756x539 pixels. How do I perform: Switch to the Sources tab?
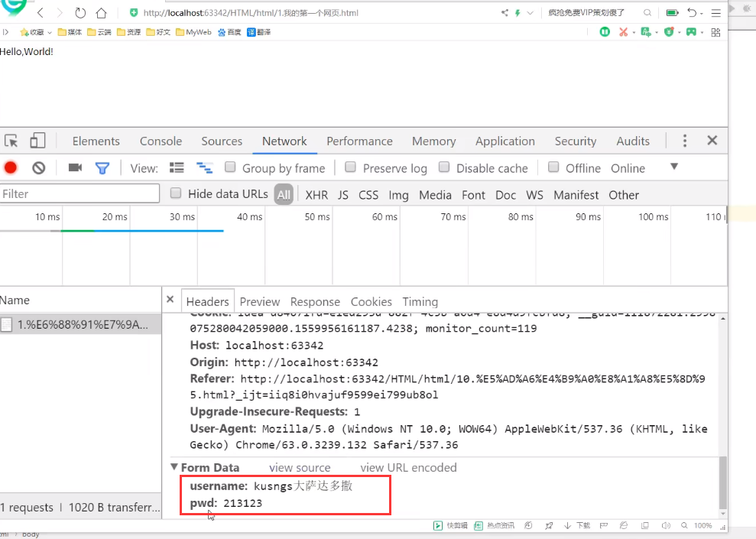click(222, 141)
